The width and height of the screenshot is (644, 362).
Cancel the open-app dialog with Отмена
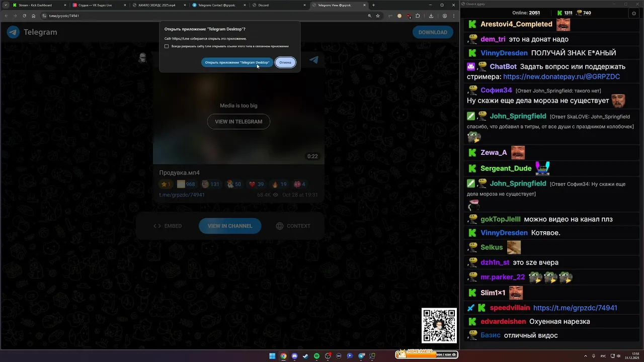point(285,62)
